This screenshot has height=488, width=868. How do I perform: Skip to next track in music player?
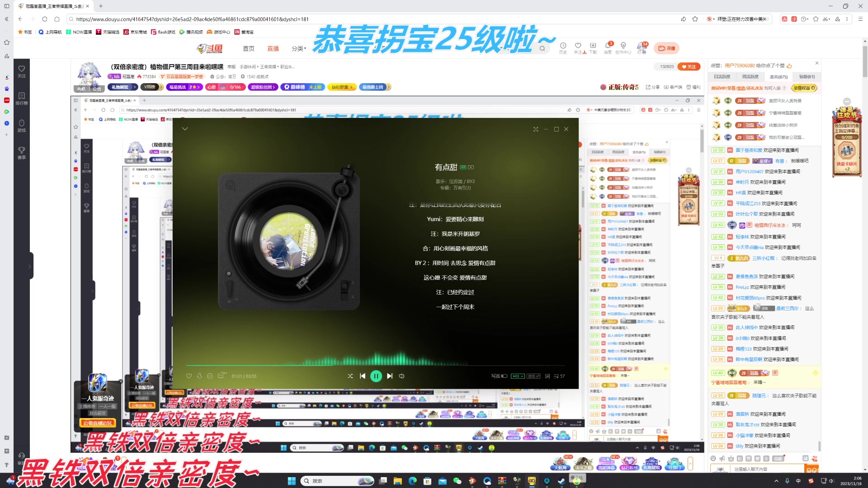point(390,376)
